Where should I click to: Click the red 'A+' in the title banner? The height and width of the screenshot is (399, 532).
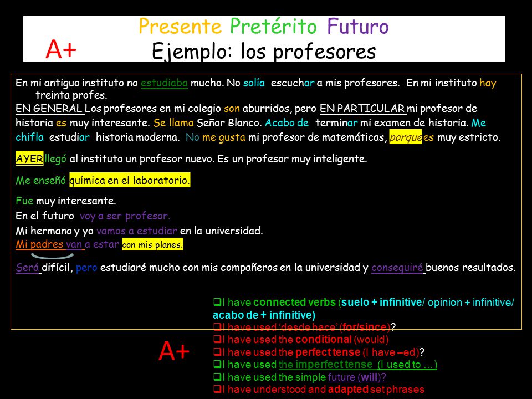(x=61, y=49)
